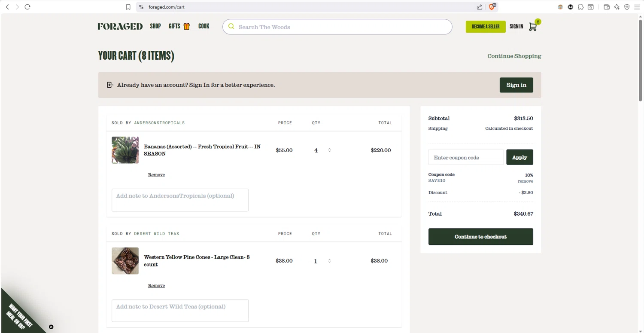Reload the page with the refresh icon
644x333 pixels.
coord(27,7)
